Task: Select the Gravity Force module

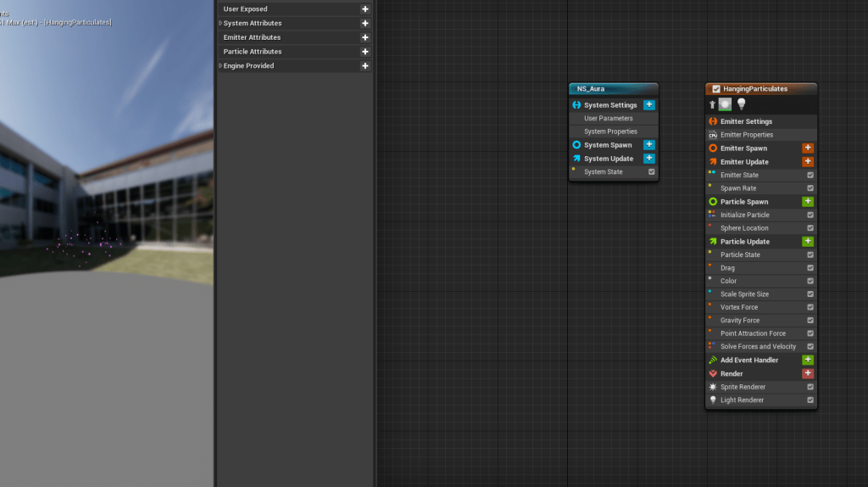Action: tap(739, 321)
